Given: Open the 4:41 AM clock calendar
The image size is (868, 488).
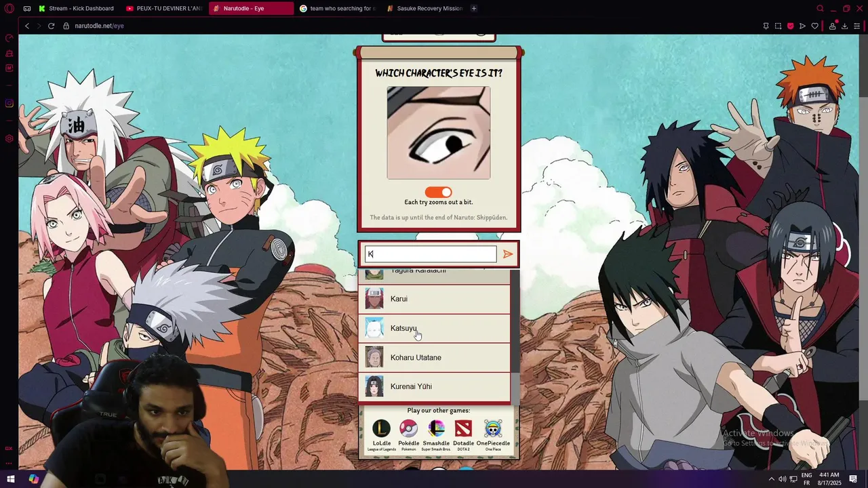Looking at the screenshot, I should tap(829, 479).
